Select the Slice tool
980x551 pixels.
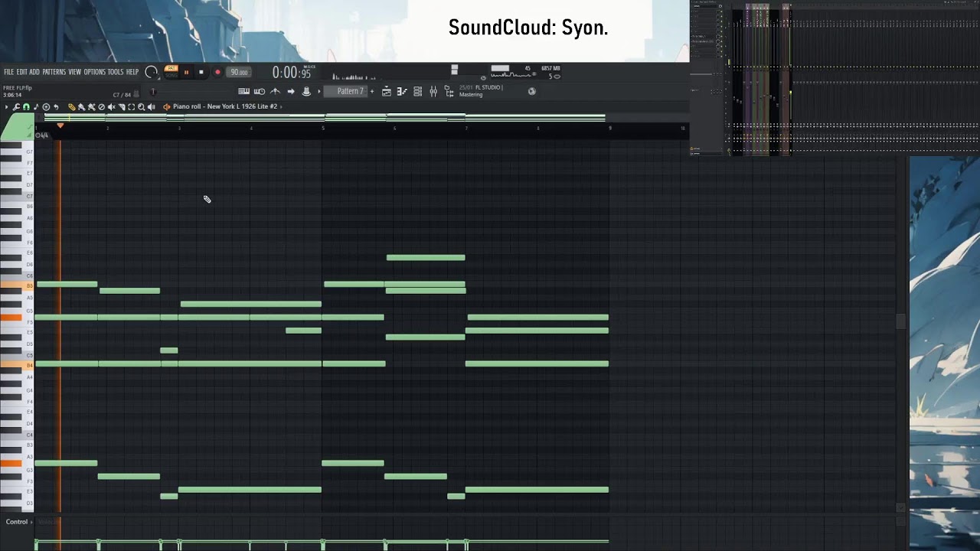(122, 106)
